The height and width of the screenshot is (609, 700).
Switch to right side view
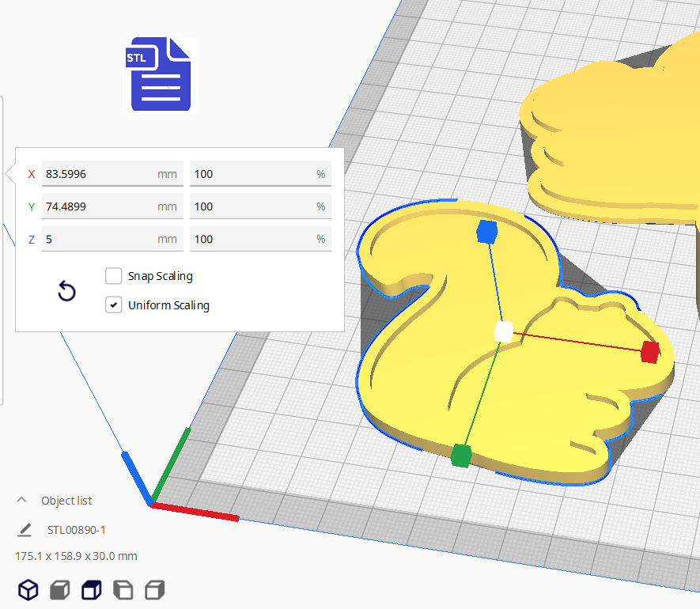click(154, 590)
